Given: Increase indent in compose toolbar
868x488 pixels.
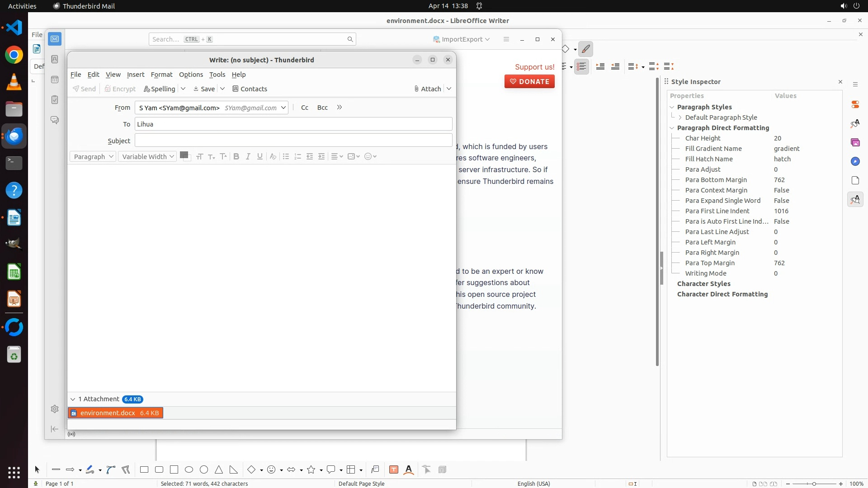Looking at the screenshot, I should coord(321,156).
